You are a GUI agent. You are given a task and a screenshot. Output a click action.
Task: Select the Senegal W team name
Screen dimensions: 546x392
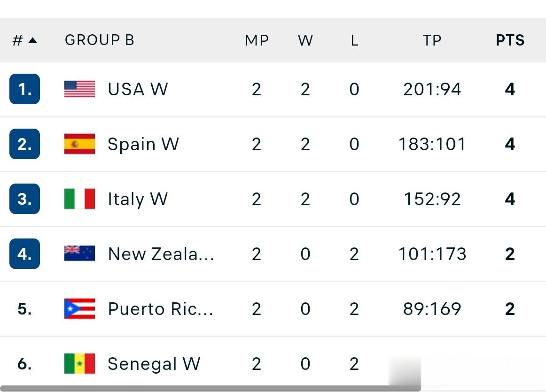(154, 364)
